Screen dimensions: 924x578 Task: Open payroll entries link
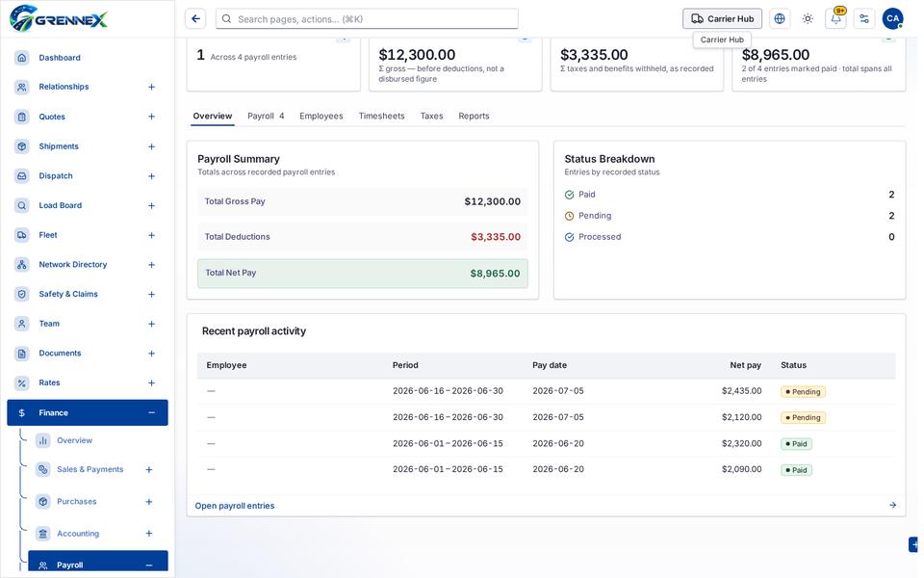click(235, 506)
